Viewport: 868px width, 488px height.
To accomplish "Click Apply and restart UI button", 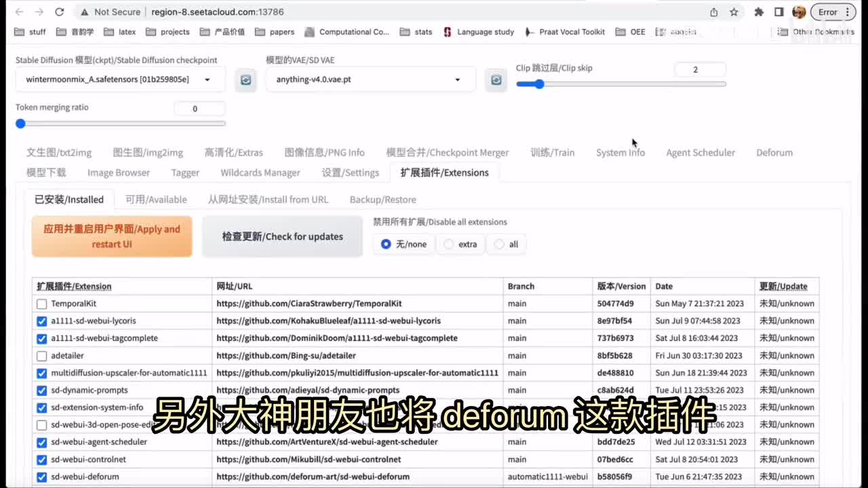I will point(112,237).
